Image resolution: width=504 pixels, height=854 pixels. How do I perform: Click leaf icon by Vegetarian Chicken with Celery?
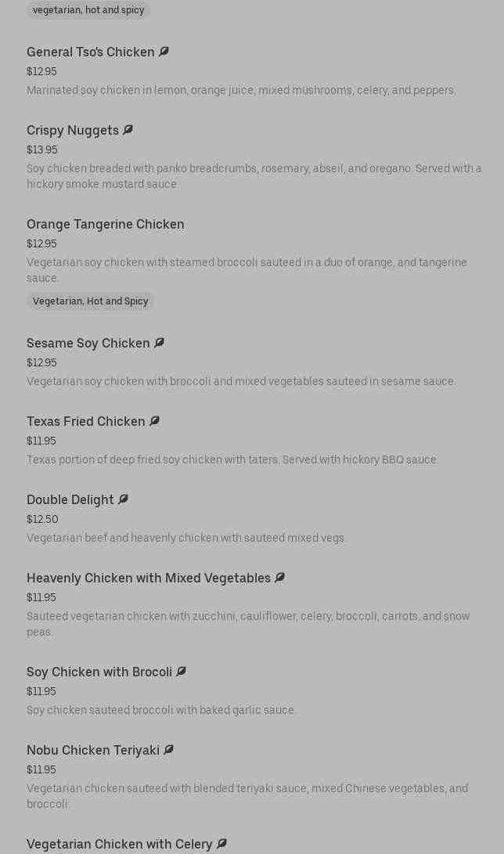(221, 844)
